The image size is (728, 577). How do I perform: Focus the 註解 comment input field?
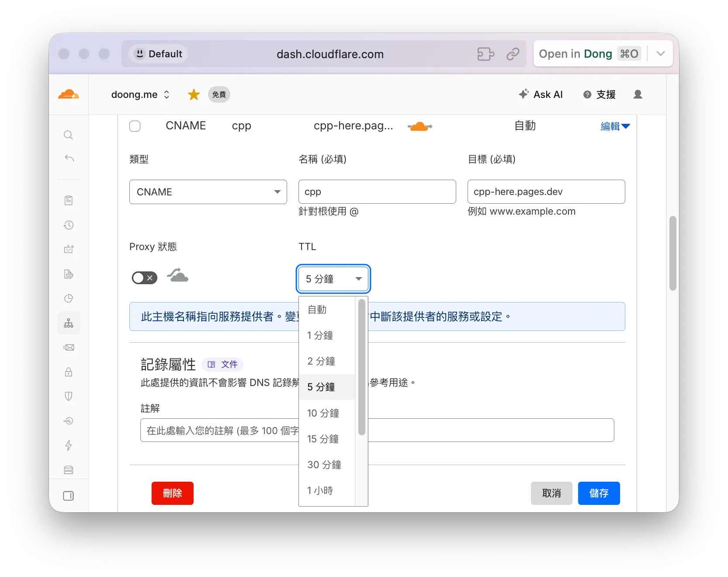[377, 430]
